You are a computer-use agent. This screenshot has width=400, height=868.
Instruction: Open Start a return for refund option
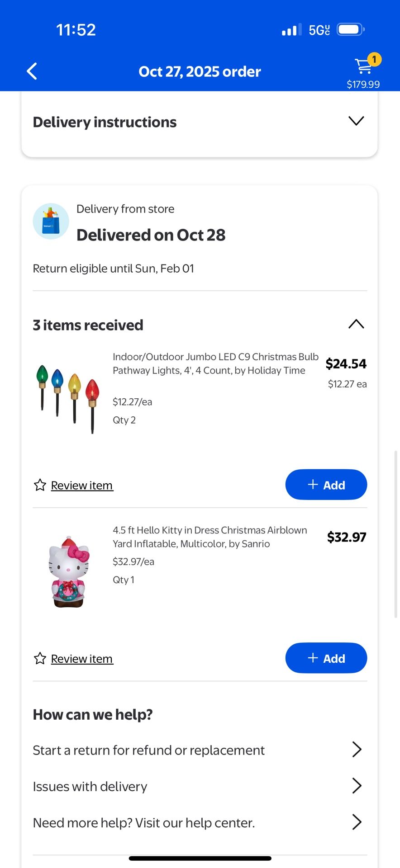199,750
